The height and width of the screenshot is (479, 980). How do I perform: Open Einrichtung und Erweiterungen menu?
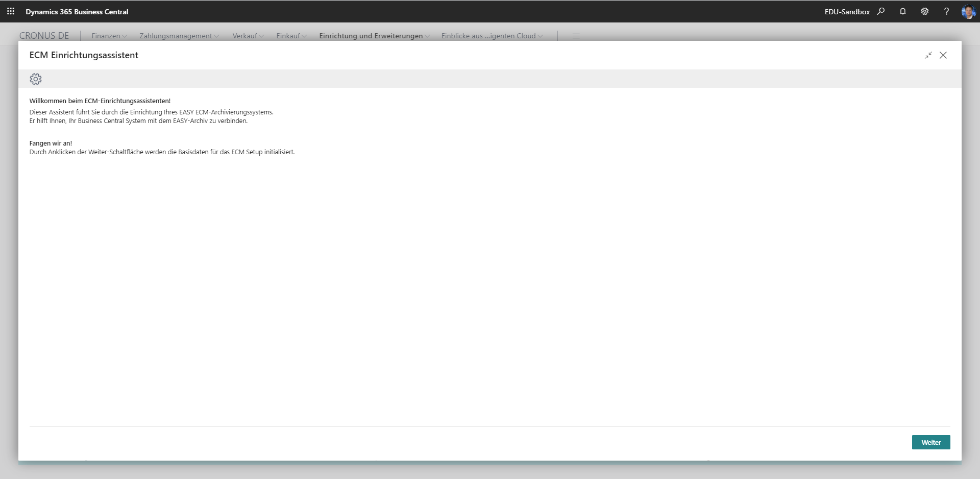pos(375,36)
